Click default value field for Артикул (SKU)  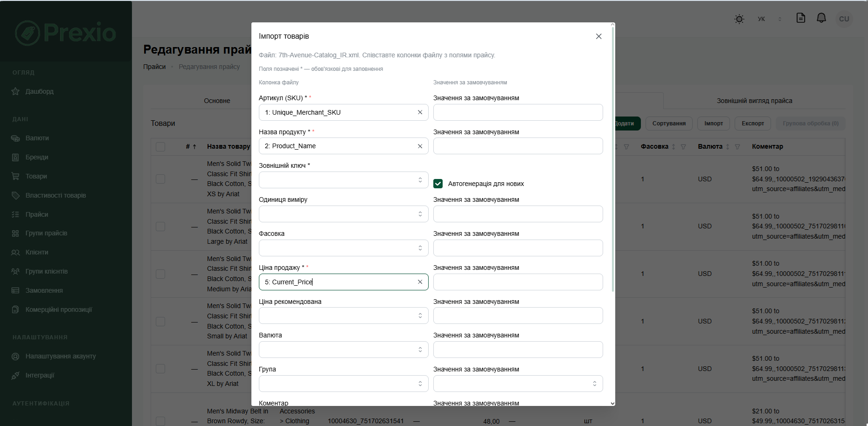point(518,112)
